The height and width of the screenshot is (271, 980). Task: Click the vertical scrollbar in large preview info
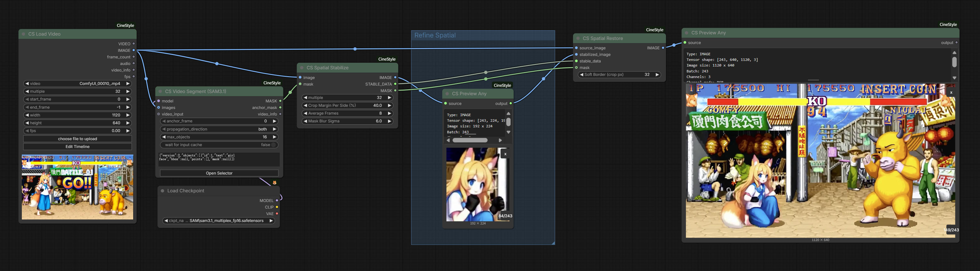[954, 62]
